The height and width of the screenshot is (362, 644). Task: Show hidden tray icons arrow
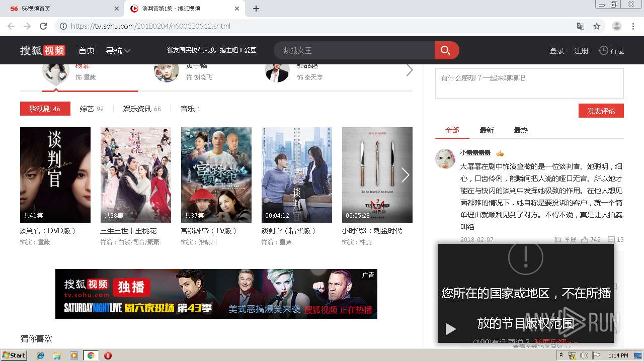point(561,355)
